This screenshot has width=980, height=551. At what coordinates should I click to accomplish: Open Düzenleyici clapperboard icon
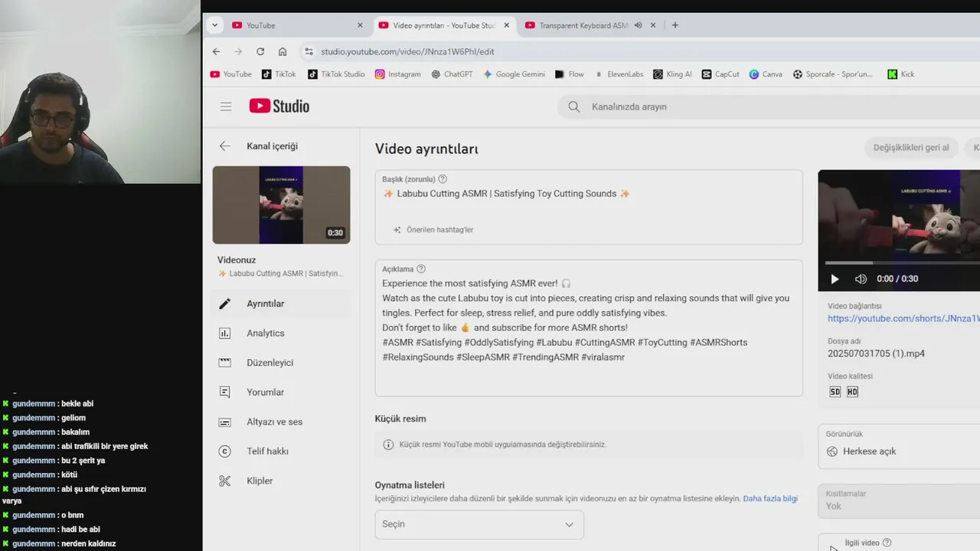224,363
